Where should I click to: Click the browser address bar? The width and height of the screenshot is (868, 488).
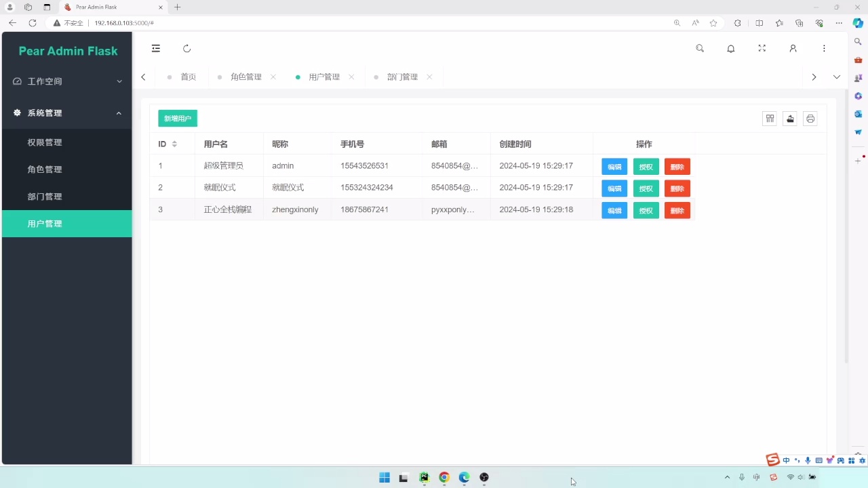(x=136, y=22)
